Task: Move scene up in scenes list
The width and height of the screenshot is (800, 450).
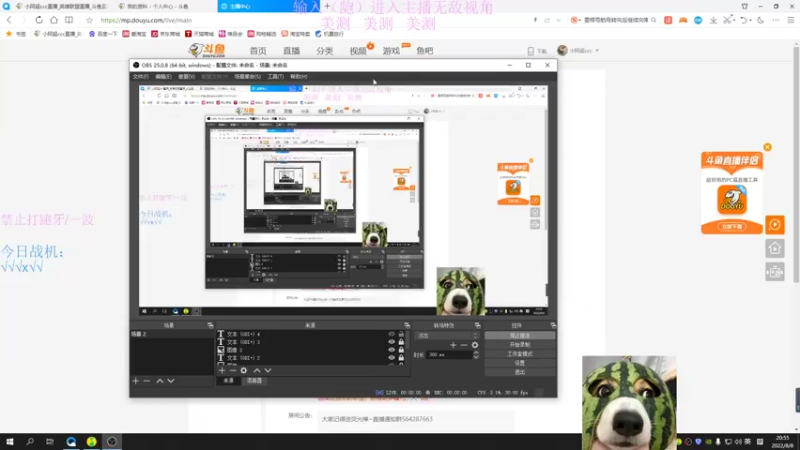Action: click(x=160, y=381)
